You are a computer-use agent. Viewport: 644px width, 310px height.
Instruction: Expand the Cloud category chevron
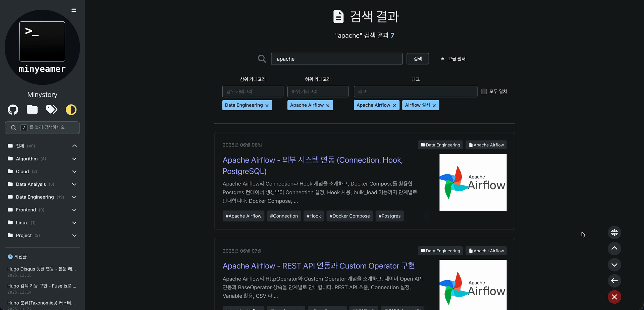tap(74, 172)
